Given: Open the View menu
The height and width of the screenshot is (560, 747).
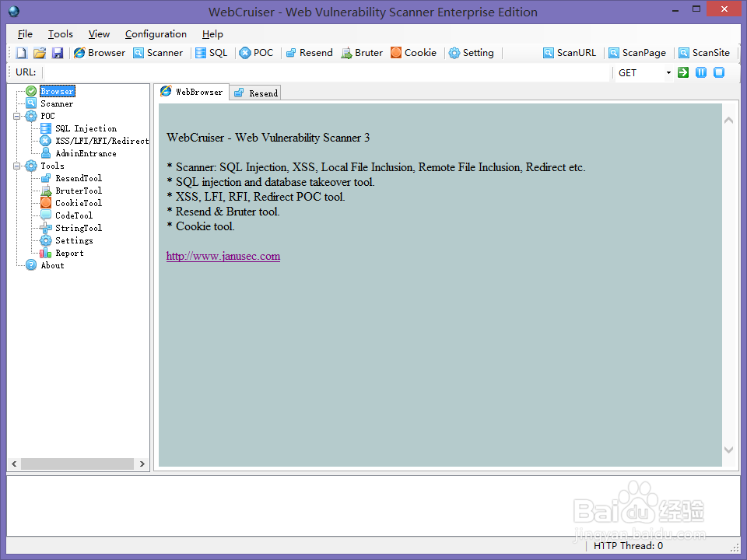Looking at the screenshot, I should (x=99, y=34).
